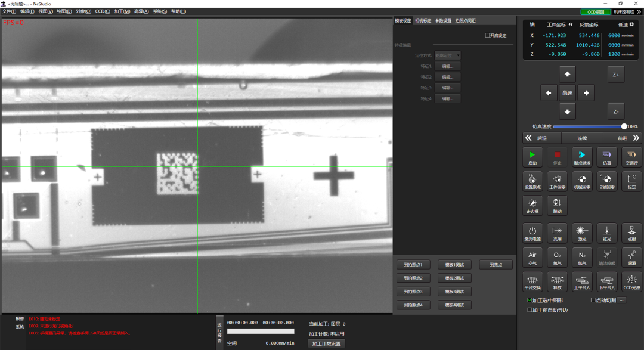Click the 加工计数设置 button
Viewport: 644px width, 350px height.
pyautogui.click(x=326, y=343)
